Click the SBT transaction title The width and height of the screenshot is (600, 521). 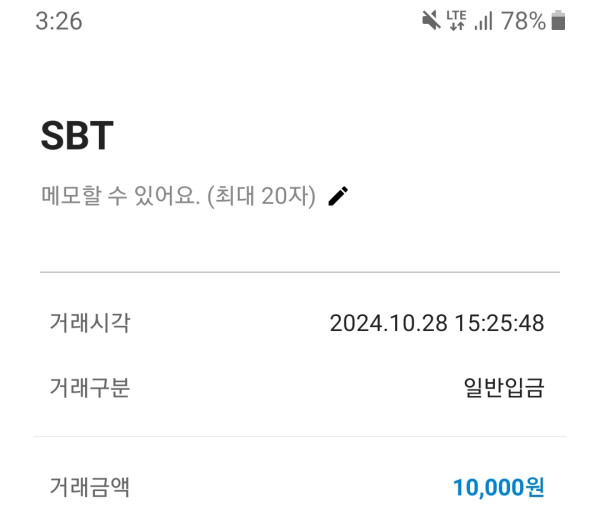click(76, 137)
